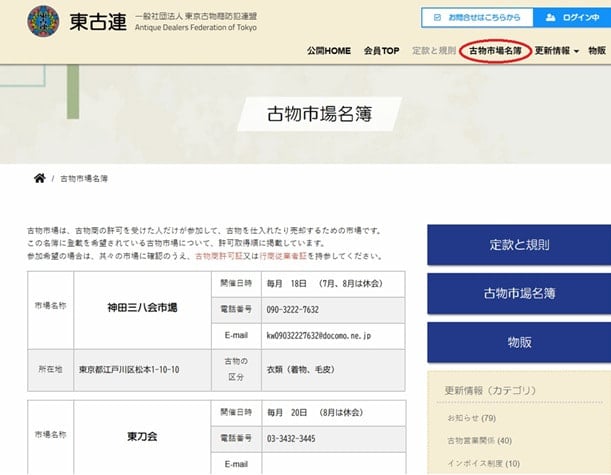
Task: Click the blue 物販 sidebar button
Action: (519, 342)
